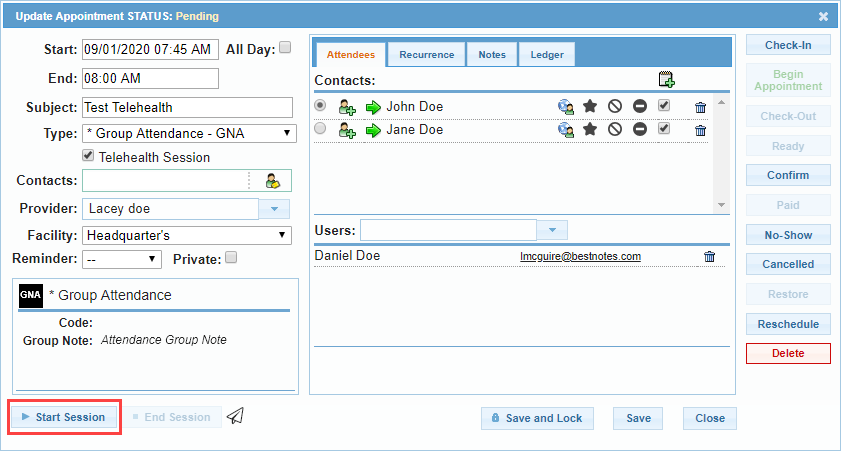Open Ledger tab
841x451 pixels.
pos(547,55)
